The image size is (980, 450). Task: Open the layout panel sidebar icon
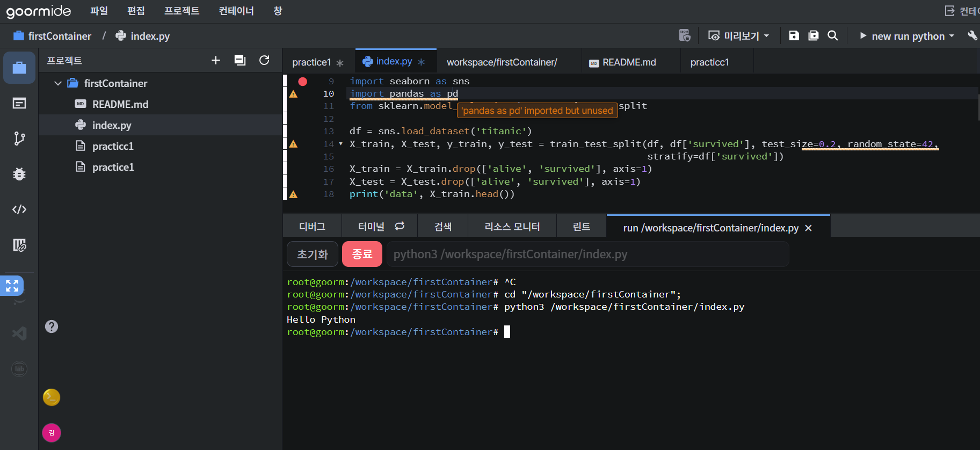19,103
